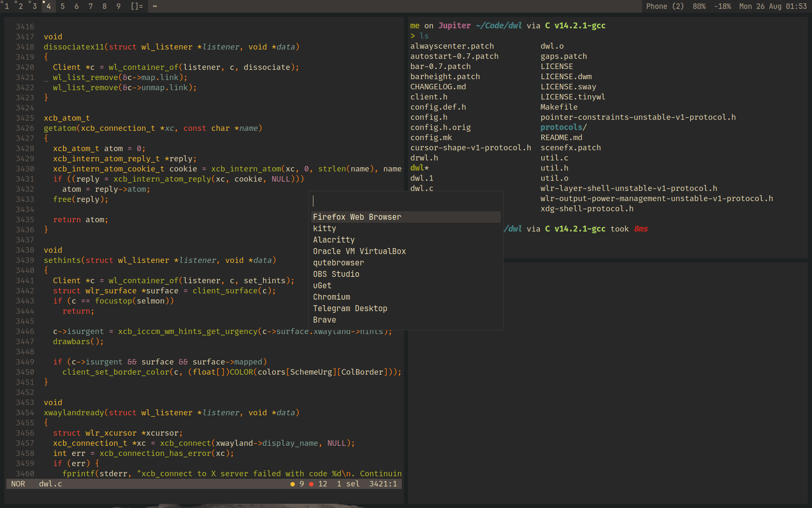Viewport: 812px width, 508px height.
Task: Click Makefile in the ls output
Action: pyautogui.click(x=559, y=107)
